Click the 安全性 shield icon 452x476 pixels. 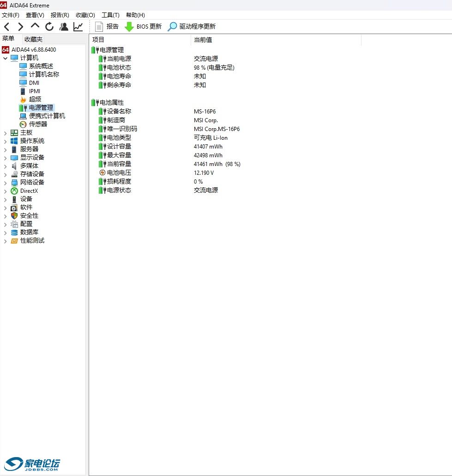pyautogui.click(x=14, y=215)
